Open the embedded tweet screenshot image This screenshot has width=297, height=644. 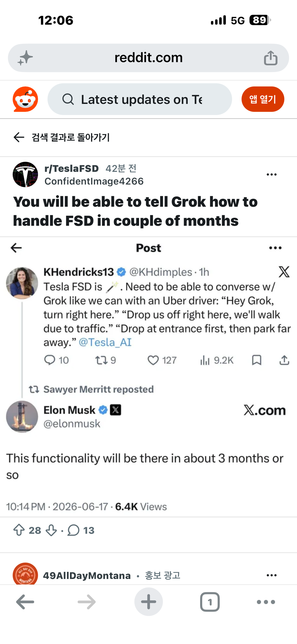click(148, 377)
